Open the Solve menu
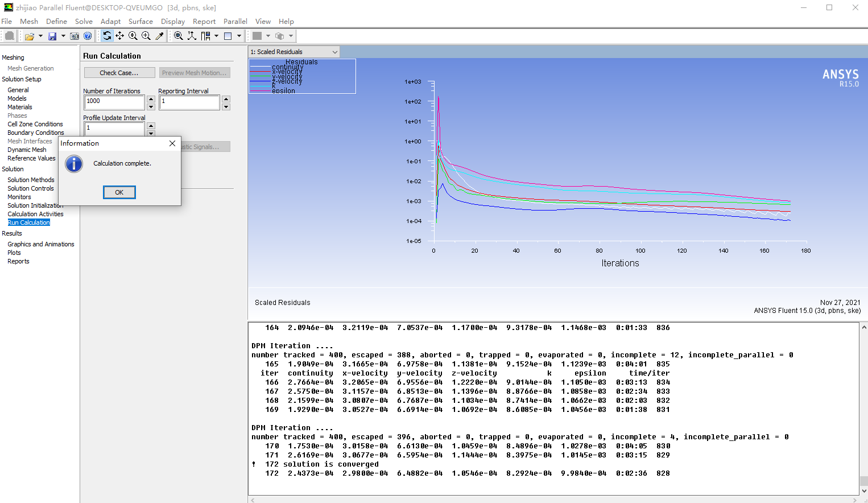The width and height of the screenshot is (868, 503). coord(84,22)
